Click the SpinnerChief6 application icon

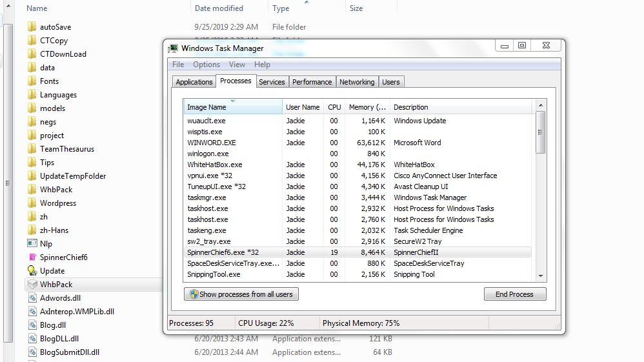(x=32, y=257)
